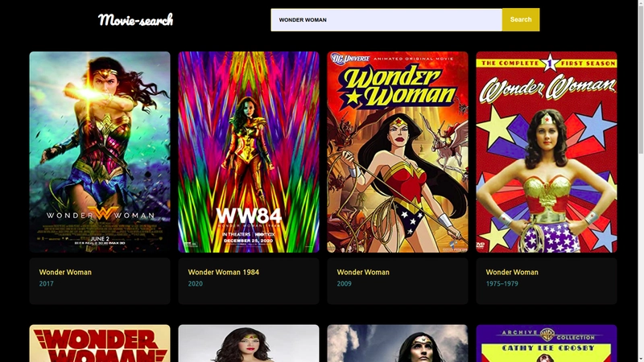This screenshot has width=644, height=362.
Task: Click Wonder Woman title above 2009
Action: click(363, 272)
